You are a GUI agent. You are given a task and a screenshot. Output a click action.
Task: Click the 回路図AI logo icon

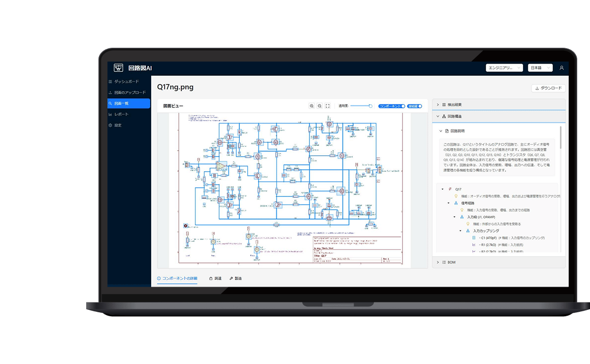(x=118, y=68)
